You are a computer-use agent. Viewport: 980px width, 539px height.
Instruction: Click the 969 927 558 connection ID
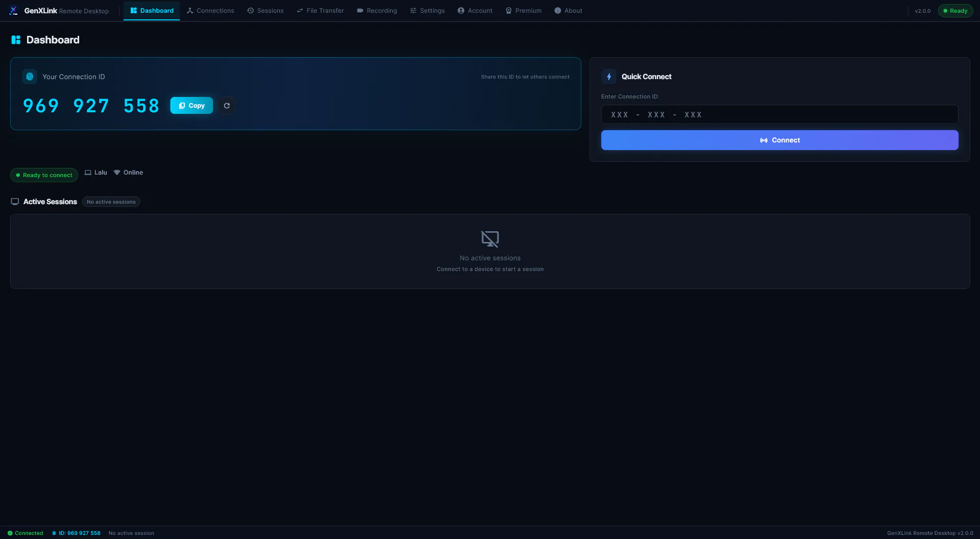coord(91,106)
